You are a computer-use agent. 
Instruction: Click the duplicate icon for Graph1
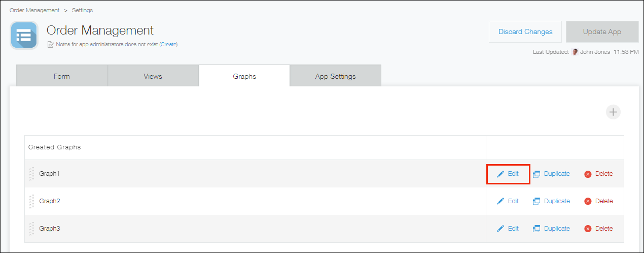536,174
